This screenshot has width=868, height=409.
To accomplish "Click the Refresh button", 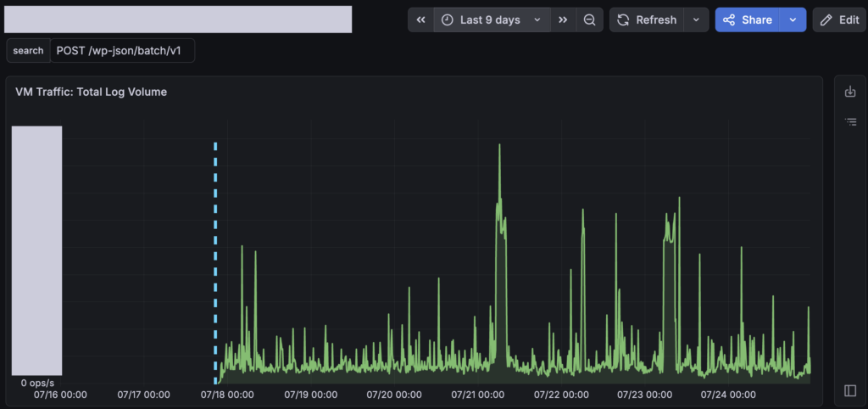I will tap(647, 20).
